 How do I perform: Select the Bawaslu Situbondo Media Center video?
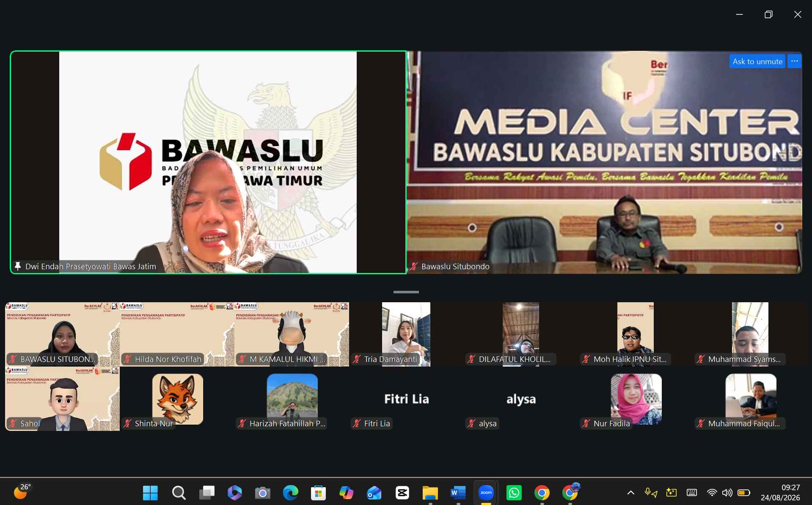pyautogui.click(x=604, y=163)
